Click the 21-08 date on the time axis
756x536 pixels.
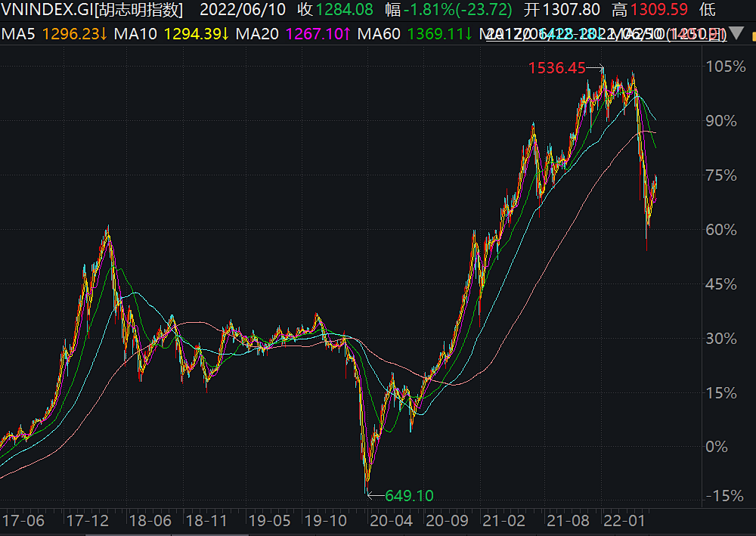point(568,521)
